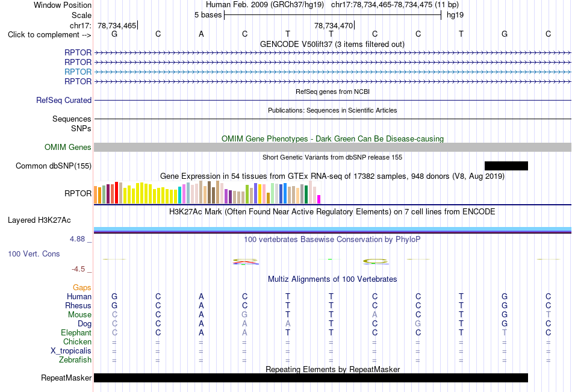Click the hg19 label beside the scale bar
572x392 pixels.
455,15
